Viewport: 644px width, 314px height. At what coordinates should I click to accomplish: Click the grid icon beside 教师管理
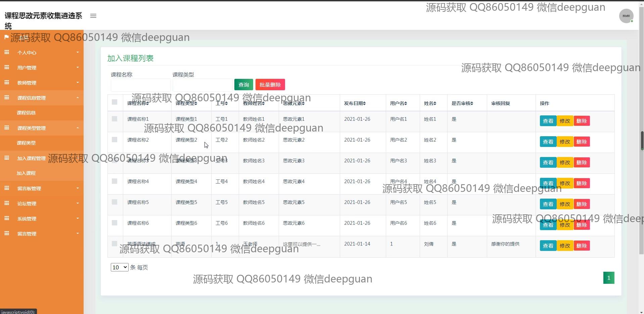pyautogui.click(x=7, y=83)
